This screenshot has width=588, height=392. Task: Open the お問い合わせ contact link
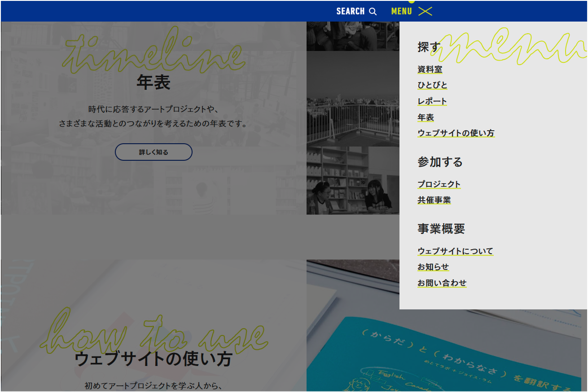point(442,283)
